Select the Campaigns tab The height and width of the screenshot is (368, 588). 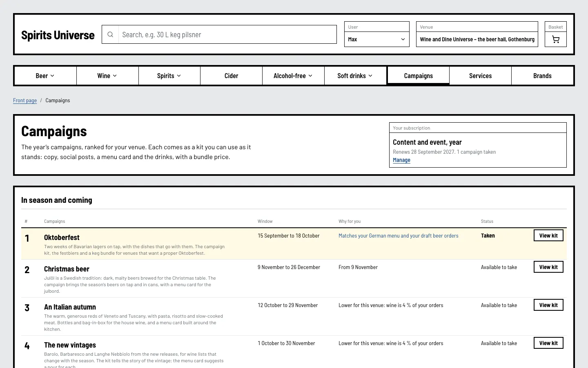point(418,76)
